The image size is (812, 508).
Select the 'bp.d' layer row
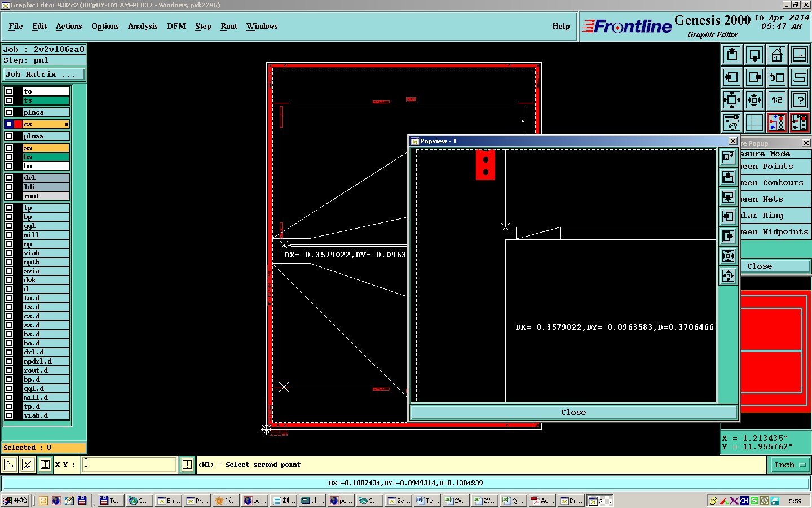pyautogui.click(x=46, y=379)
